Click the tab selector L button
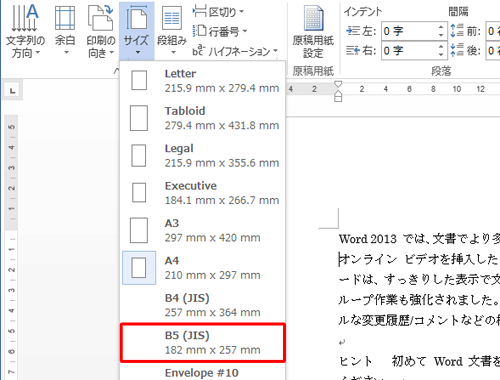The height and width of the screenshot is (380, 500). click(13, 90)
